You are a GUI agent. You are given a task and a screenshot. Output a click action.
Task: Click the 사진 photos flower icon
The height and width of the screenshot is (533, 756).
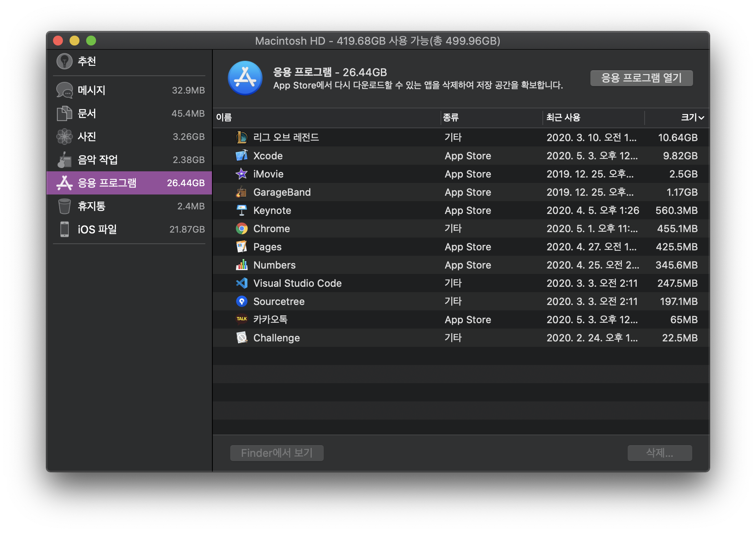click(64, 137)
